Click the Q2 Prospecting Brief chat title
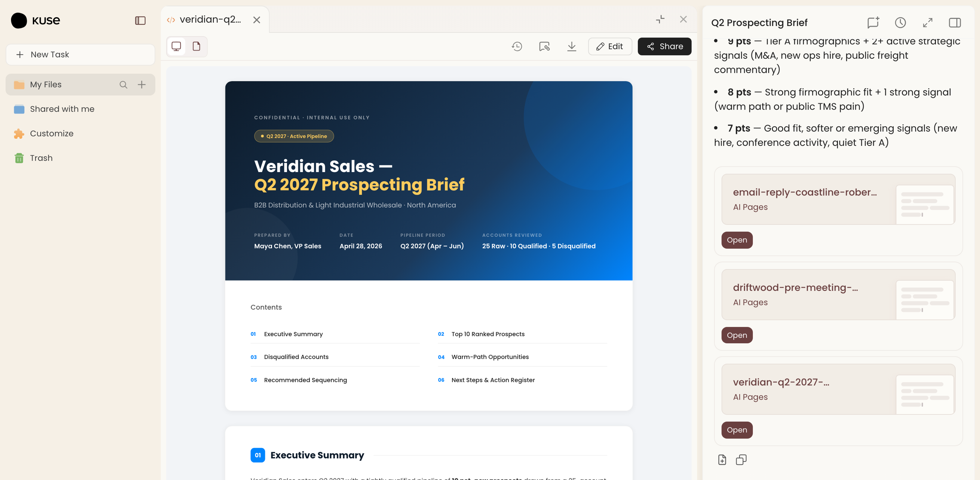The width and height of the screenshot is (980, 480). (x=759, y=23)
